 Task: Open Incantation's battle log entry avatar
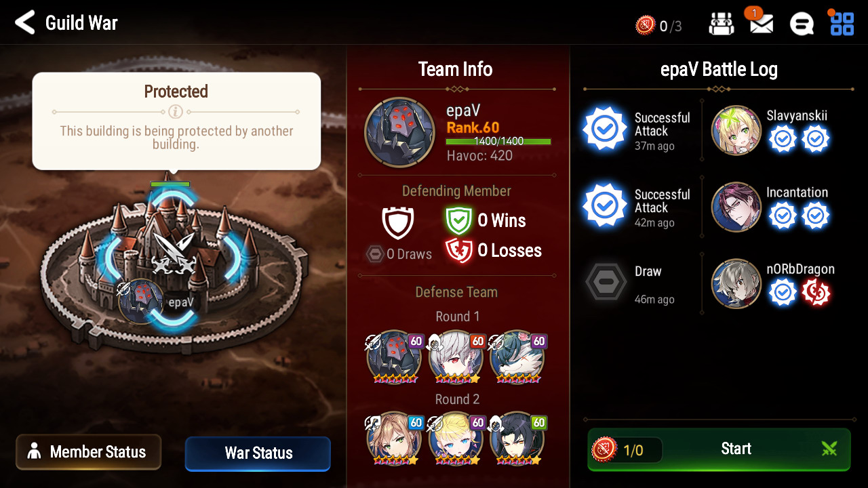point(736,207)
